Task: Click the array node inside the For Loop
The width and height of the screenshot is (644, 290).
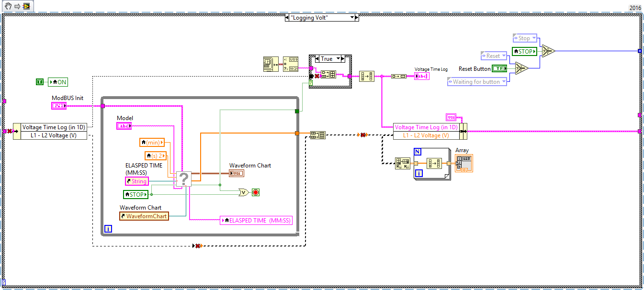Action: [435, 163]
